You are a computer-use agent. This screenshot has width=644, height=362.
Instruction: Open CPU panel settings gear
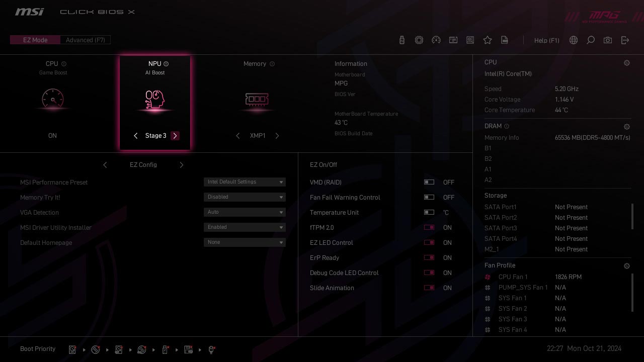(626, 63)
